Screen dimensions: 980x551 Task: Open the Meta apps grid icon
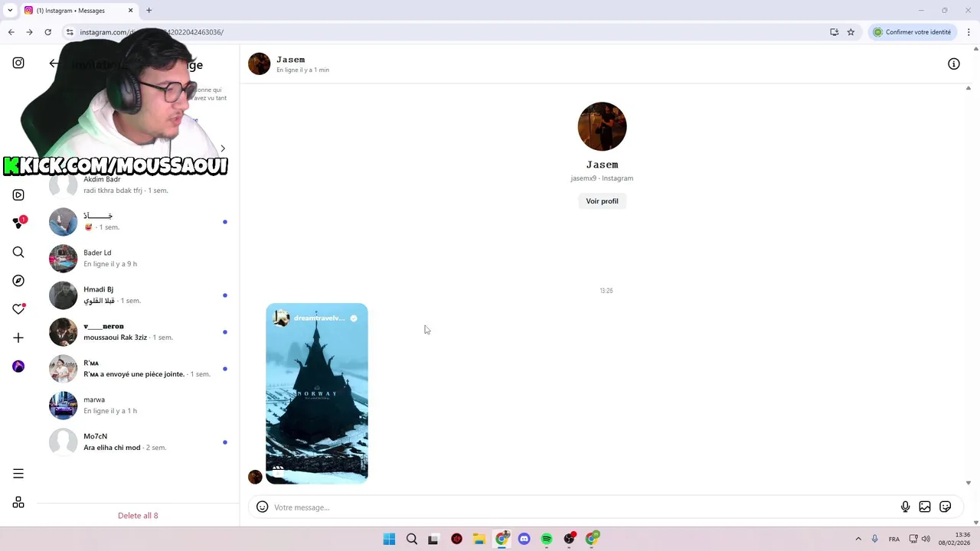[18, 502]
